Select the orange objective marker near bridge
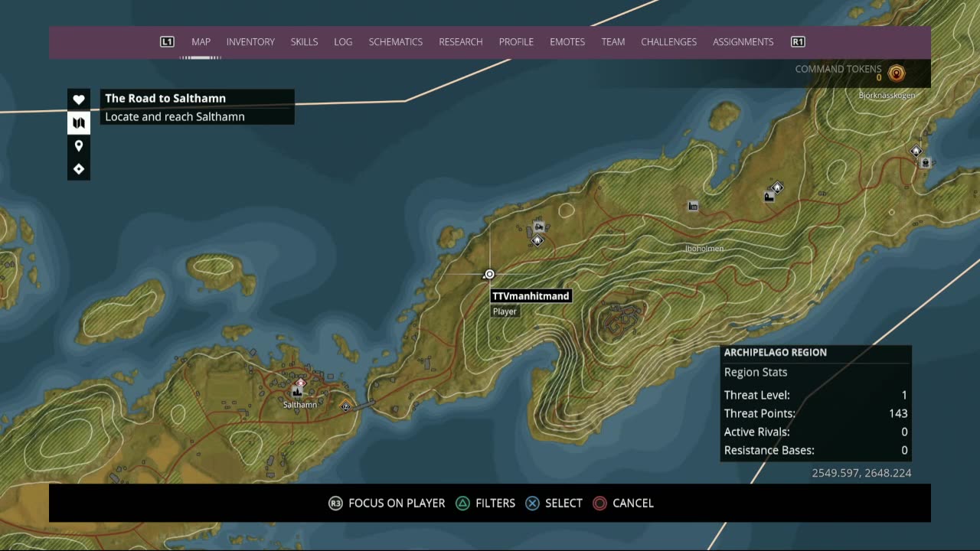Viewport: 980px width, 551px height. coord(346,406)
